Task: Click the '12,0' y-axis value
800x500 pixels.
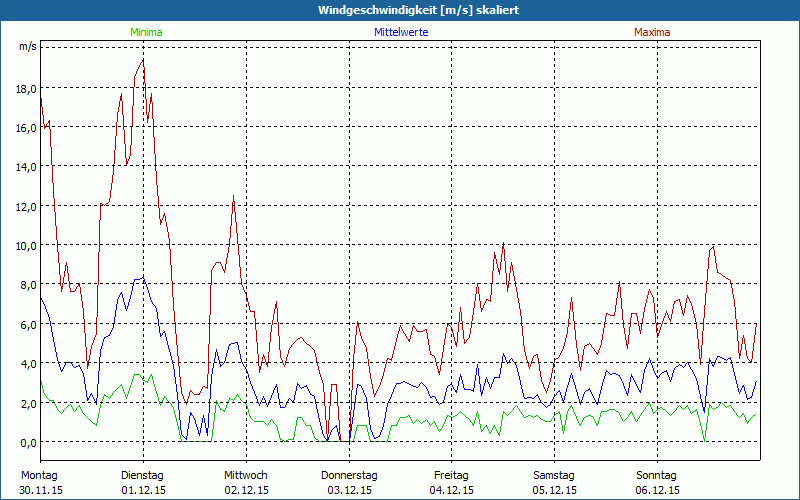Action: point(26,207)
